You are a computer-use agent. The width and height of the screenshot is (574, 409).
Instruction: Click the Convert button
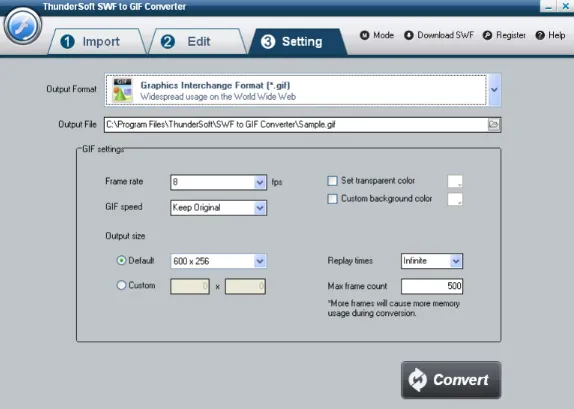tap(451, 380)
